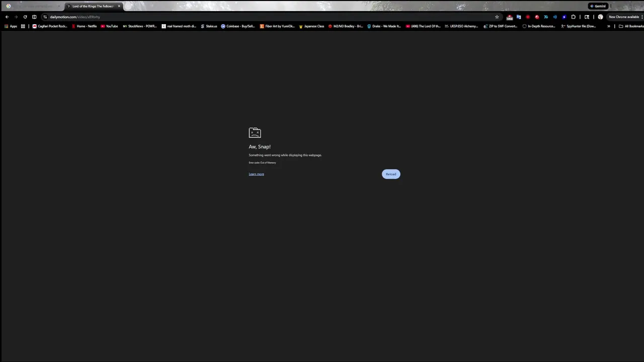View site information icon in address bar
The image size is (644, 362).
coord(45,17)
